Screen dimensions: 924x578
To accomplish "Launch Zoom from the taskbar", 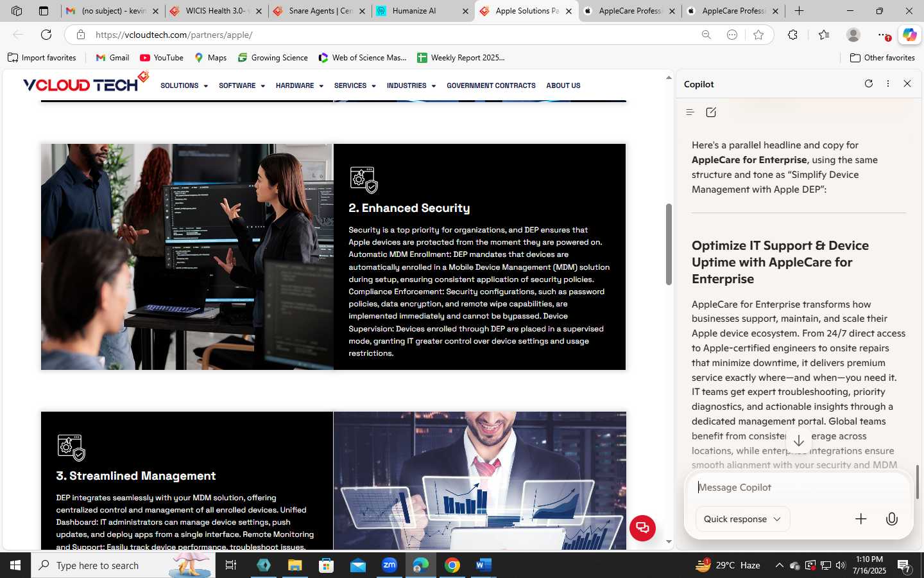I will (389, 565).
